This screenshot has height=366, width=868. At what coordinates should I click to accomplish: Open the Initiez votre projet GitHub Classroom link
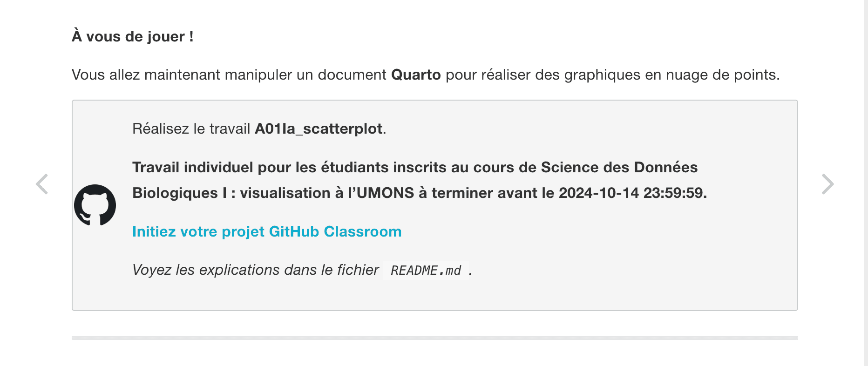[x=267, y=231]
